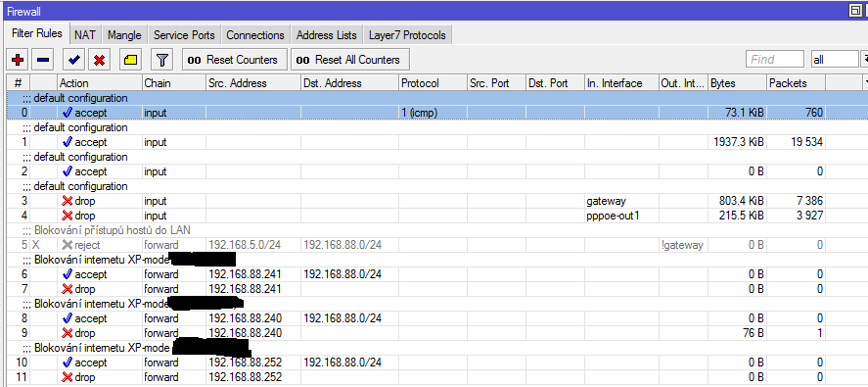Open the 'all' chain dropdown
Viewport: 868px width, 387px height.
(835, 60)
